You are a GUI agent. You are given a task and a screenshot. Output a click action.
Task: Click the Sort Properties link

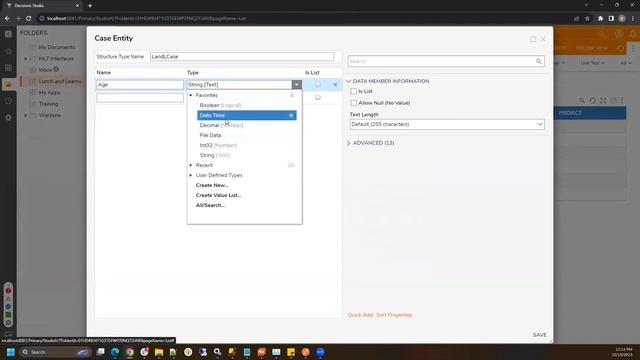click(394, 315)
